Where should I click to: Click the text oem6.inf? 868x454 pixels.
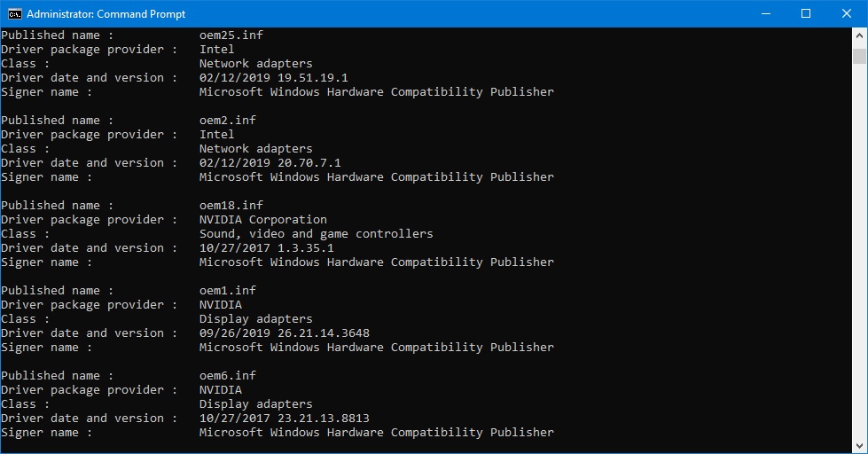(x=228, y=376)
